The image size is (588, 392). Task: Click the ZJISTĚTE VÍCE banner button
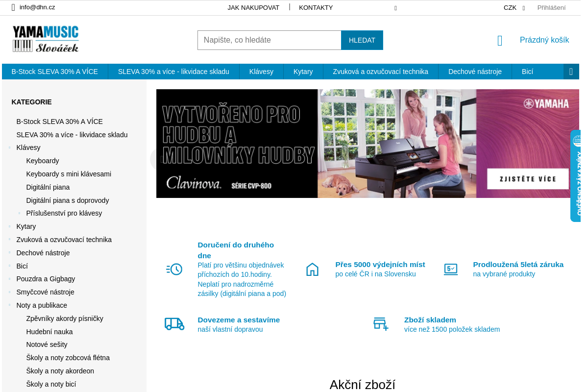pyautogui.click(x=528, y=179)
